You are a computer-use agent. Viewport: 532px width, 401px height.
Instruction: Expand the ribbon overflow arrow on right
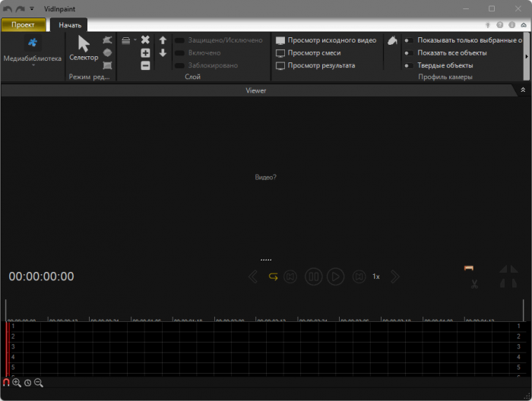pyautogui.click(x=527, y=55)
